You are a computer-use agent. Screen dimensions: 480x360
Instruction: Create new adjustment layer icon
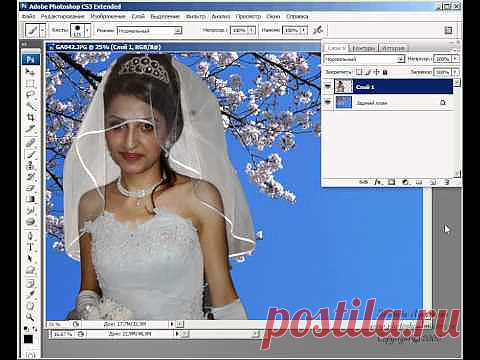(405, 182)
